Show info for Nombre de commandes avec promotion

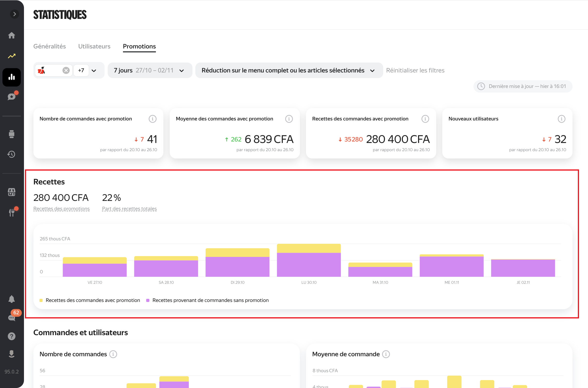click(153, 119)
